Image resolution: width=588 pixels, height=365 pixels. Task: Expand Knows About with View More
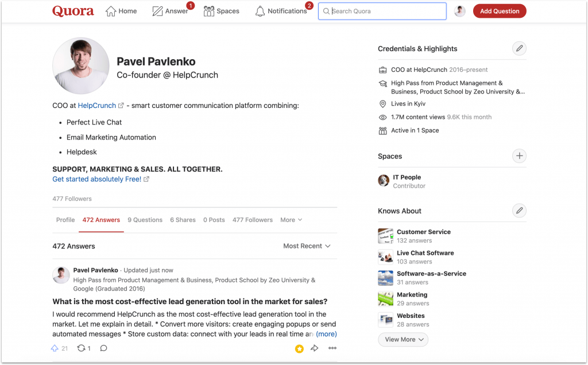pos(403,340)
